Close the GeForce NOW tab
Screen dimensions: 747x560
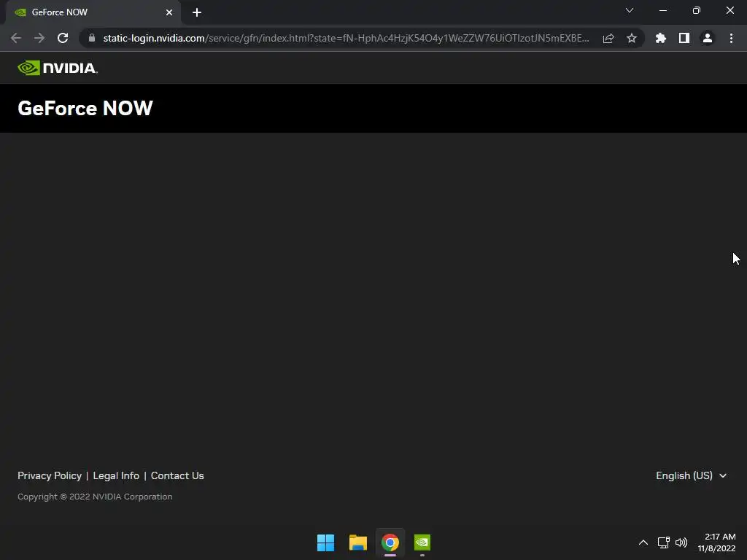point(169,12)
